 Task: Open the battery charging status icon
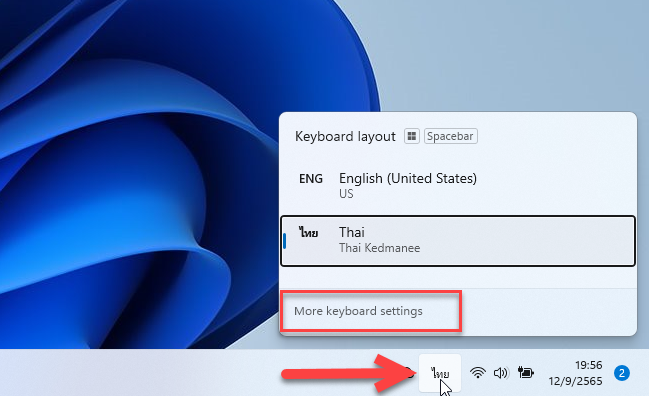coord(526,372)
